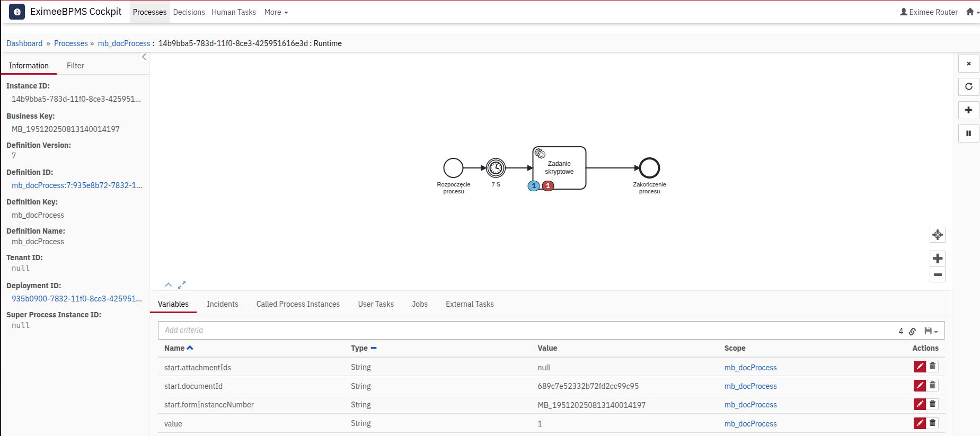Go to Dashboard via the breadcrumb link

point(24,43)
